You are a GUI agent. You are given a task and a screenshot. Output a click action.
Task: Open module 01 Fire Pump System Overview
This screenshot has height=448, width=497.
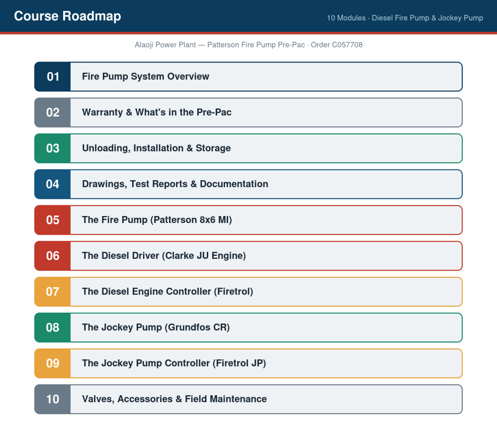(248, 77)
